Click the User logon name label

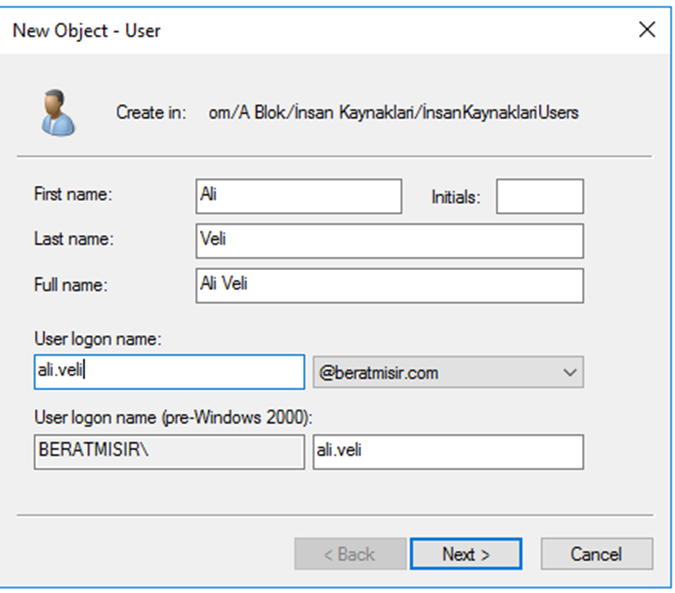click(96, 339)
